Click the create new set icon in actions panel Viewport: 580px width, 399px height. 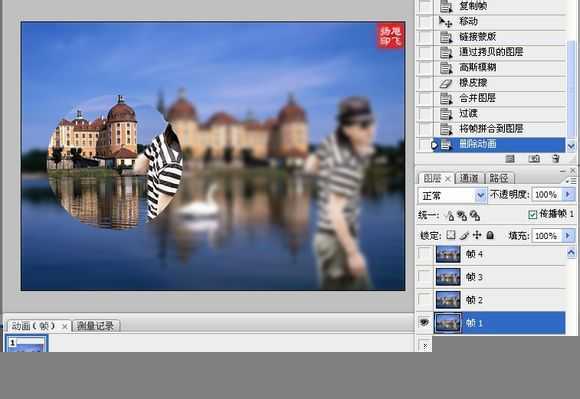tap(510, 159)
